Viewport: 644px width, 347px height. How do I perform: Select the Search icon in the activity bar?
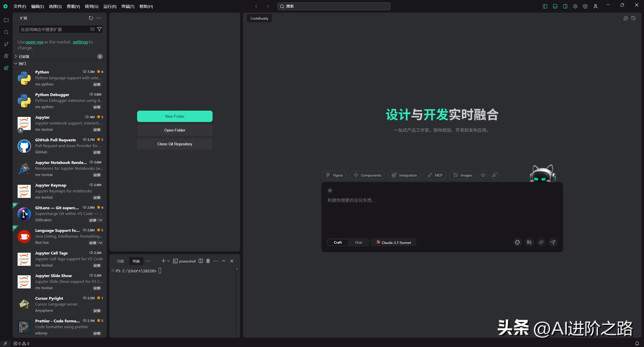tap(6, 32)
